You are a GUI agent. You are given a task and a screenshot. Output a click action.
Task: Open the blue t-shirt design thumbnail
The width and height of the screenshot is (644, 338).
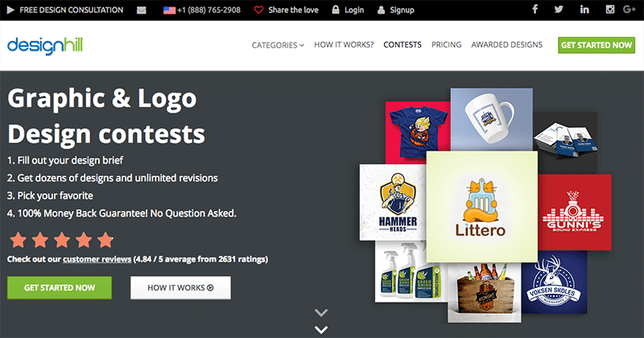[x=417, y=132]
